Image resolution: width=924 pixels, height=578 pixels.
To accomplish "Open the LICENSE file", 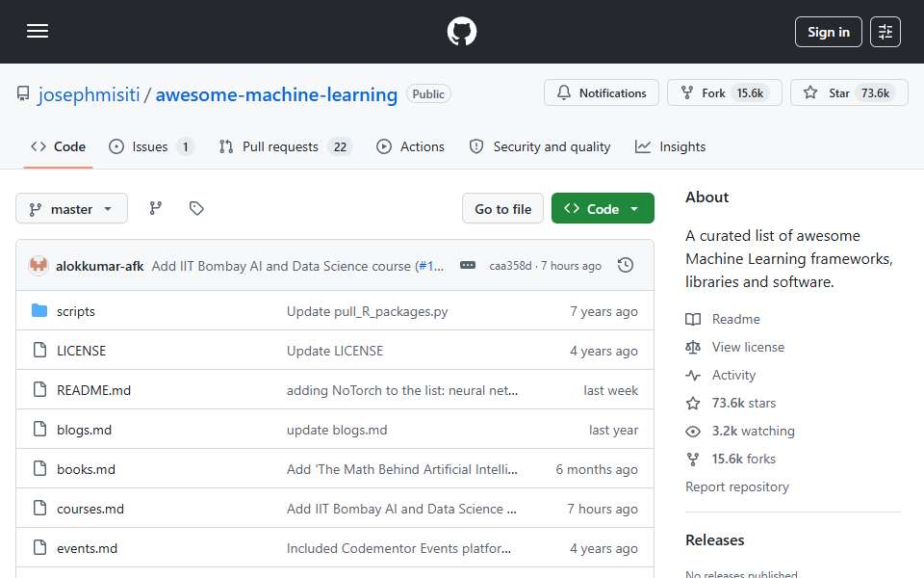I will tap(81, 351).
